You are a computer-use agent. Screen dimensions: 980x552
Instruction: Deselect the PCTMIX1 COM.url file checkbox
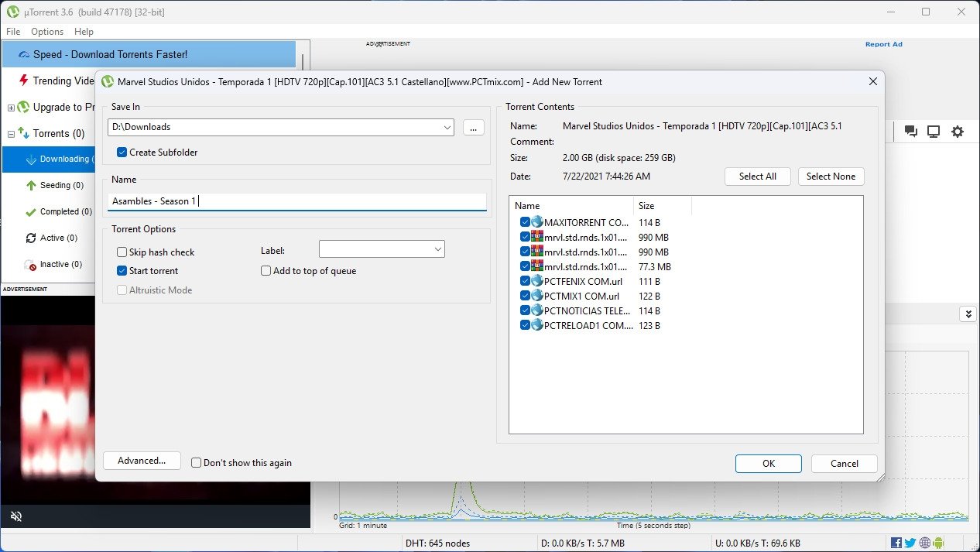[525, 296]
